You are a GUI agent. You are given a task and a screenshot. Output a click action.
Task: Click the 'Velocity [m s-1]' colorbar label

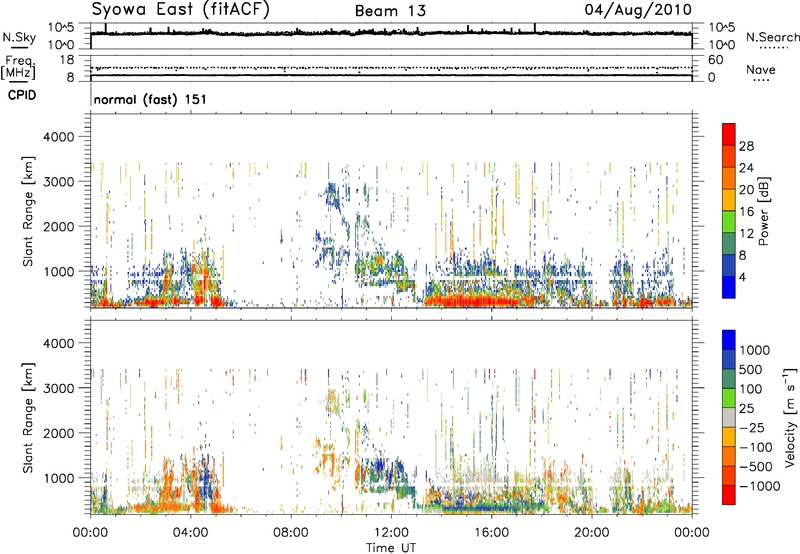[x=790, y=417]
